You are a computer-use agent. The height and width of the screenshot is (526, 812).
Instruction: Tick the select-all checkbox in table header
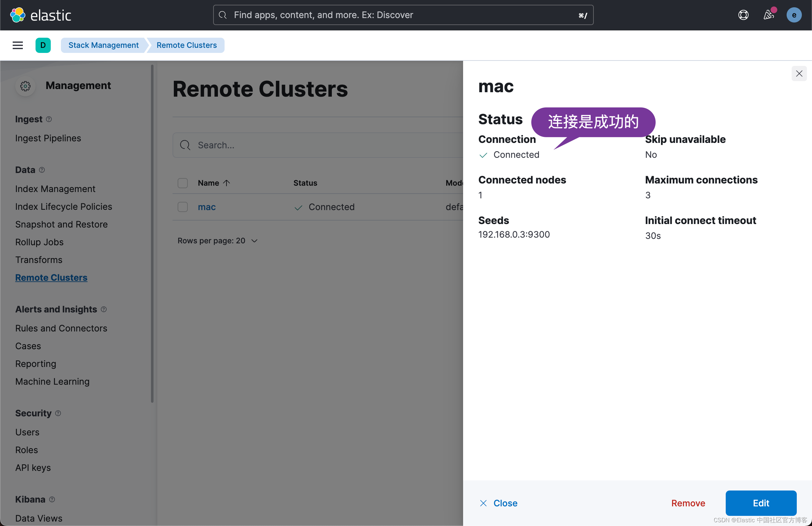pos(182,183)
